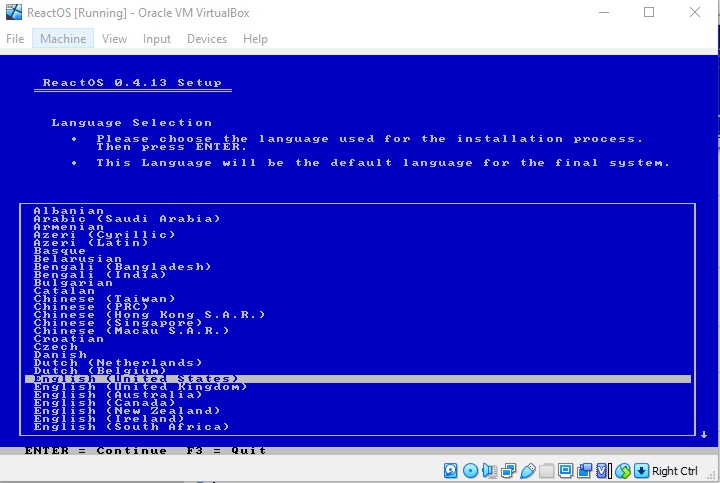Click the network adapters status icon
The image size is (720, 483).
pyautogui.click(x=509, y=471)
